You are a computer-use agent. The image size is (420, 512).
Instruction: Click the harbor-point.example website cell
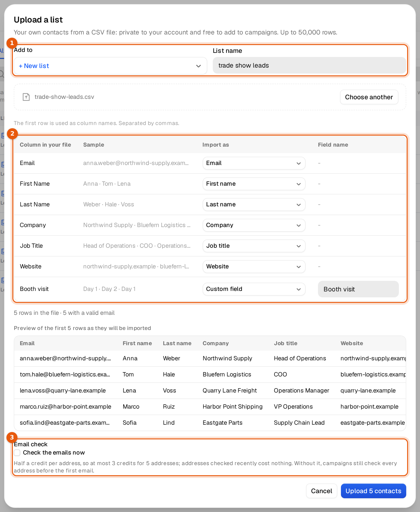click(x=369, y=407)
